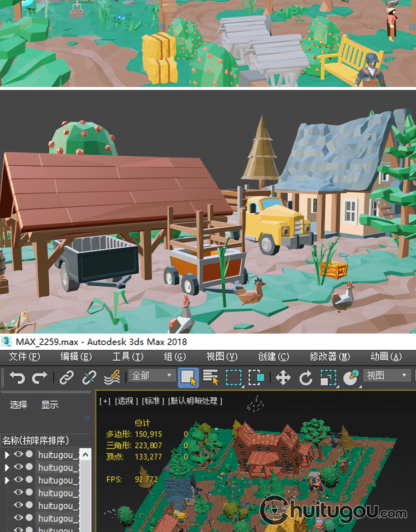This screenshot has width=416, height=532.
Task: Toggle the eye icon on the fourth huitugou row
Action: [x=18, y=493]
